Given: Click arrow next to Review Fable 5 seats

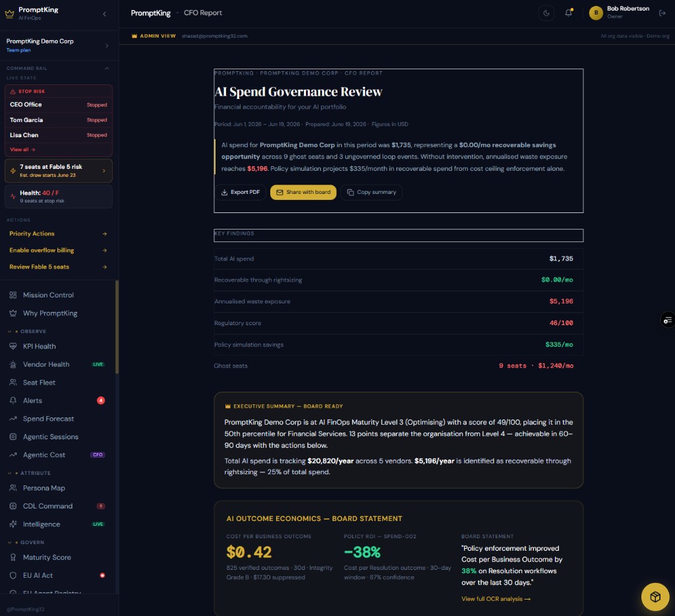Looking at the screenshot, I should pyautogui.click(x=105, y=267).
